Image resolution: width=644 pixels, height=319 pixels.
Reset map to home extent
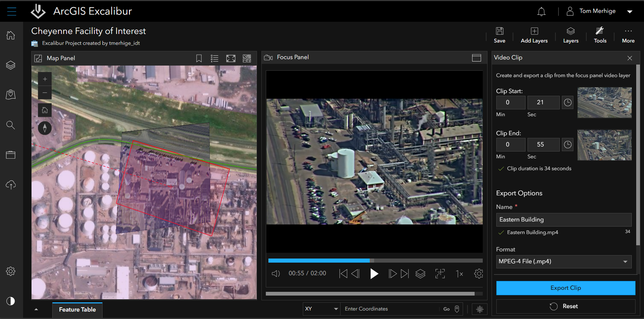coord(45,110)
